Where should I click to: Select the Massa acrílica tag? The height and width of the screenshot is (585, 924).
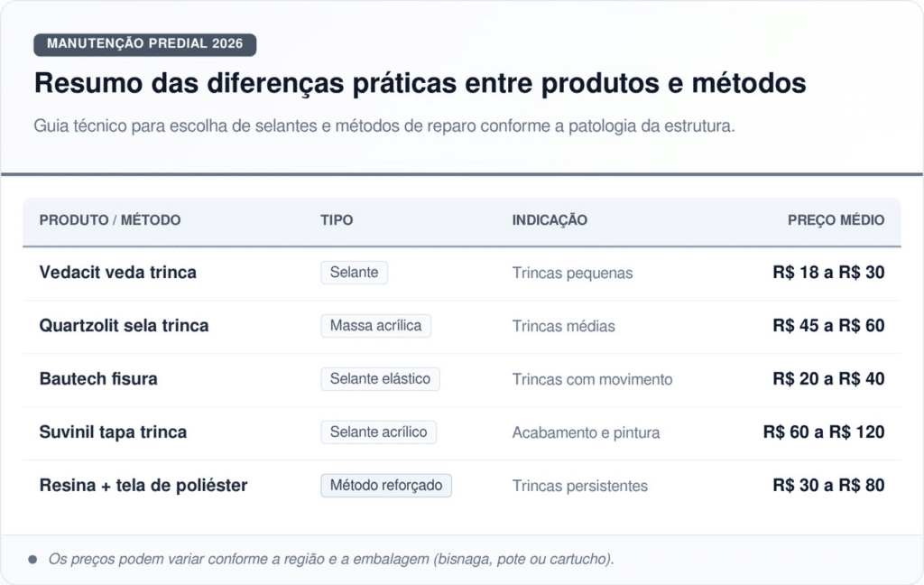click(375, 326)
